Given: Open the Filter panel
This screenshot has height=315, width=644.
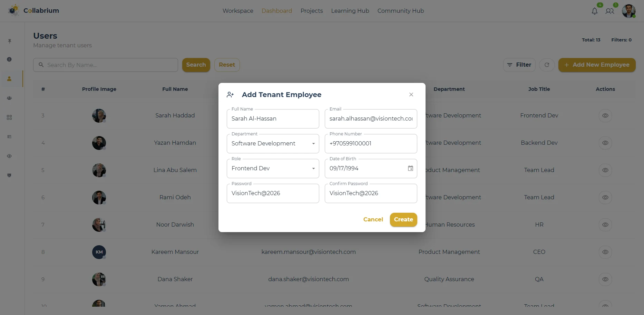Looking at the screenshot, I should [519, 65].
